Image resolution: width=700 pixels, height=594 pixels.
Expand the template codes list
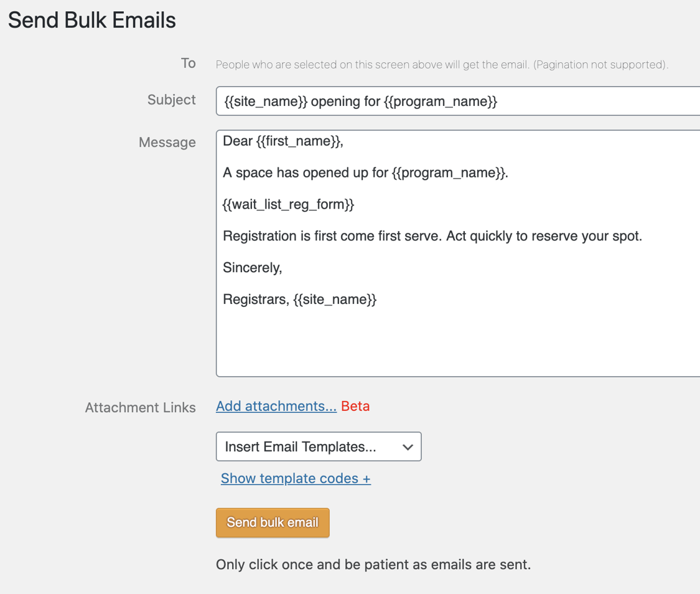[295, 478]
